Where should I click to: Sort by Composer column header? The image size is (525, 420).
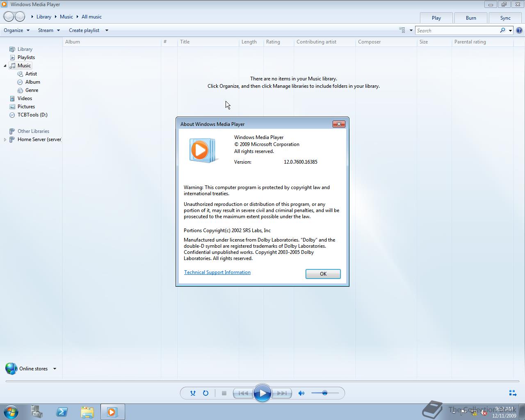tap(386, 42)
